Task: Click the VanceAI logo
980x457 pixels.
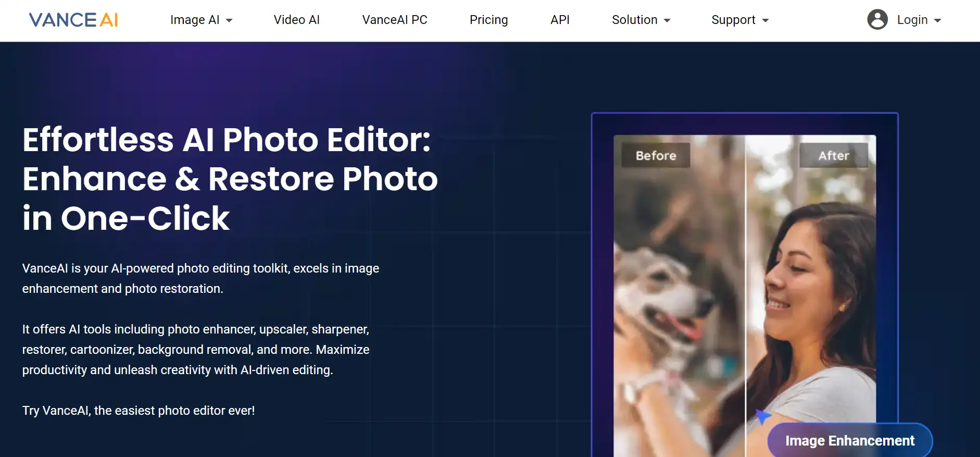Action: (73, 20)
